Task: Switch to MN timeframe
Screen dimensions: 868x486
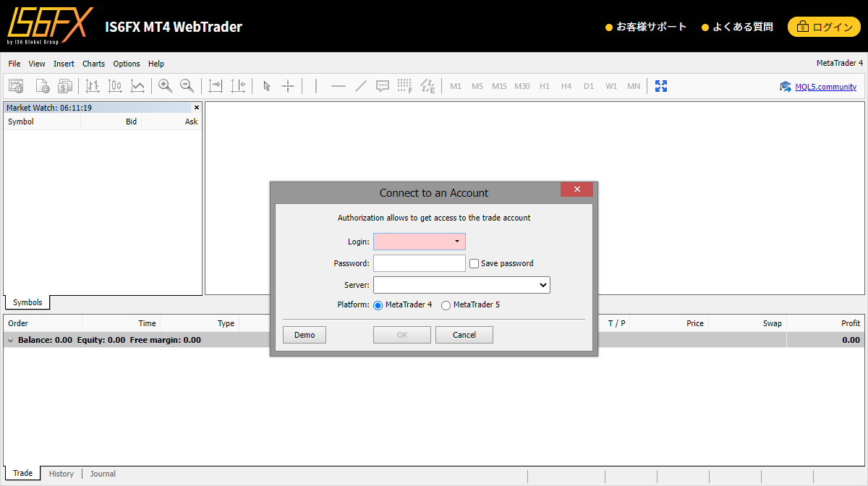Action: click(x=634, y=86)
